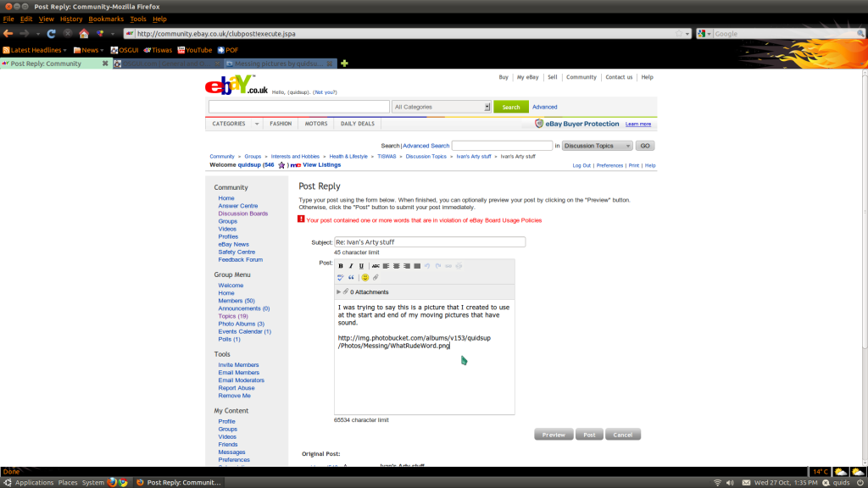Click the Log Out link
Viewport: 868px width, 488px height.
(581, 165)
